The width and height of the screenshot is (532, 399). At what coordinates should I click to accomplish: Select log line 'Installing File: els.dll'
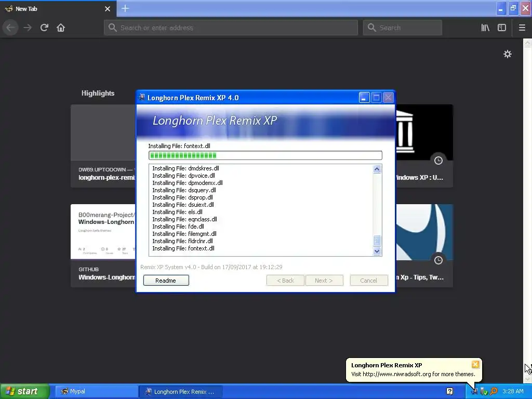(178, 212)
